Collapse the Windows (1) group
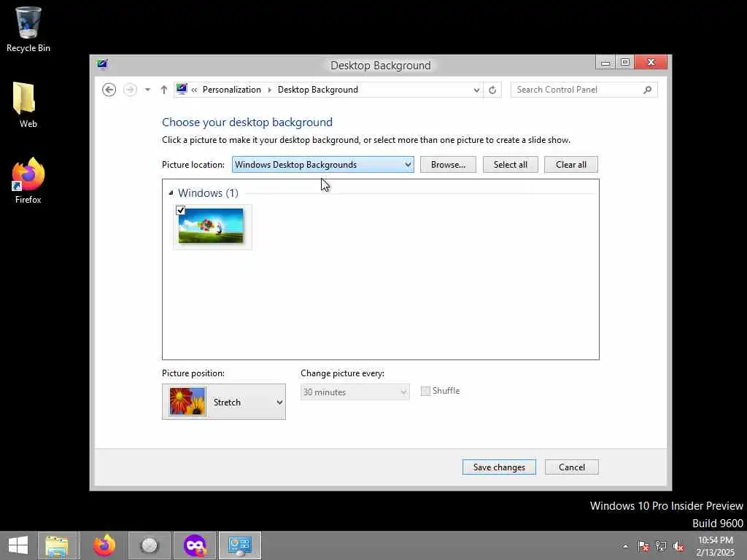Viewport: 747px width, 560px height. coord(171,192)
